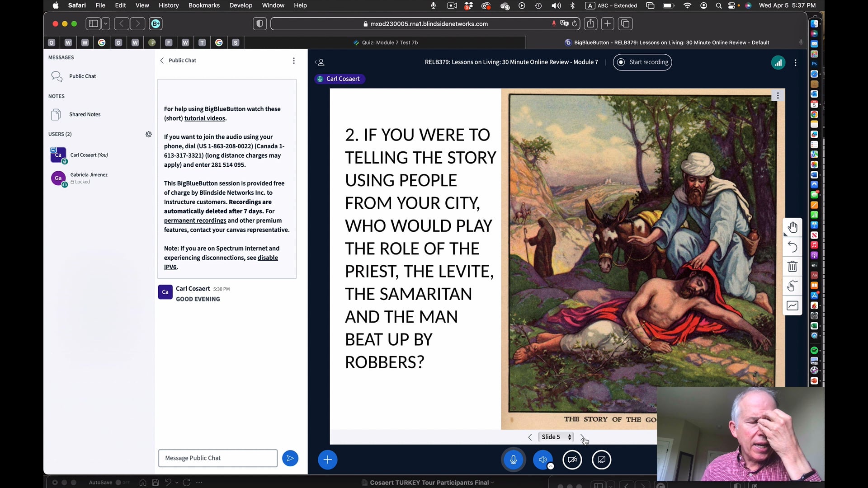Open the Slide 5 dropdown selector
Image resolution: width=868 pixels, height=488 pixels.
click(556, 437)
